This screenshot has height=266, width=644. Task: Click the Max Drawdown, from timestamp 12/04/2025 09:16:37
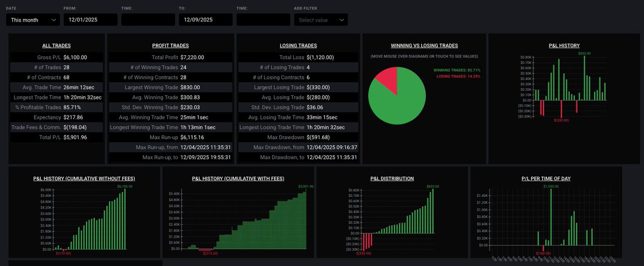(332, 147)
